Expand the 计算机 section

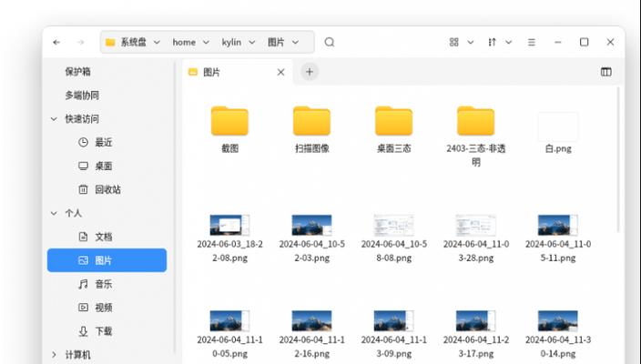click(54, 355)
